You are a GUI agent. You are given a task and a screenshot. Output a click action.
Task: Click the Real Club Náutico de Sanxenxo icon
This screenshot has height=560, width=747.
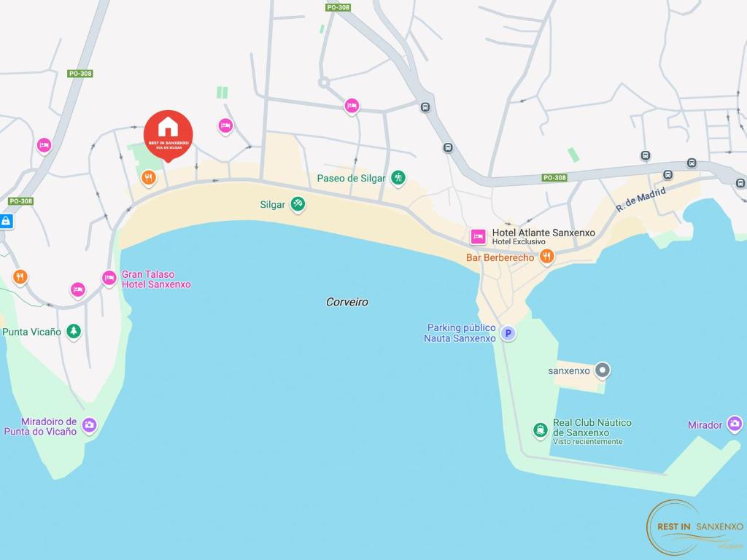(x=541, y=430)
